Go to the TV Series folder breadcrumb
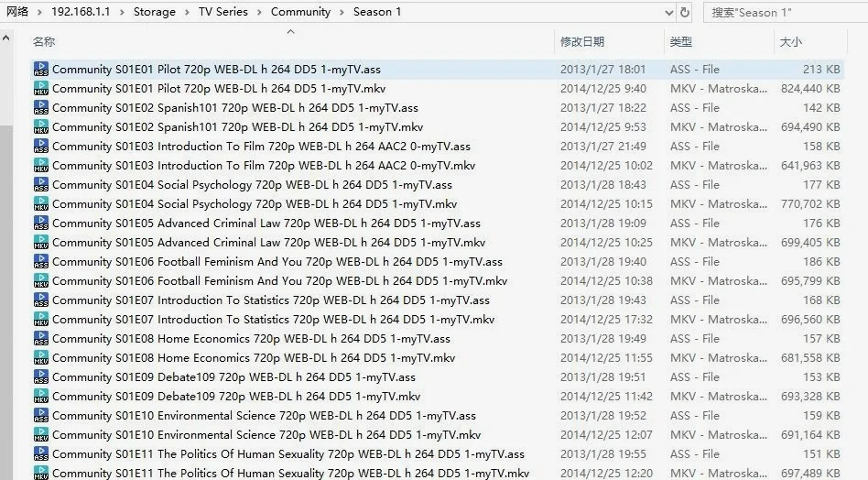 (x=223, y=12)
